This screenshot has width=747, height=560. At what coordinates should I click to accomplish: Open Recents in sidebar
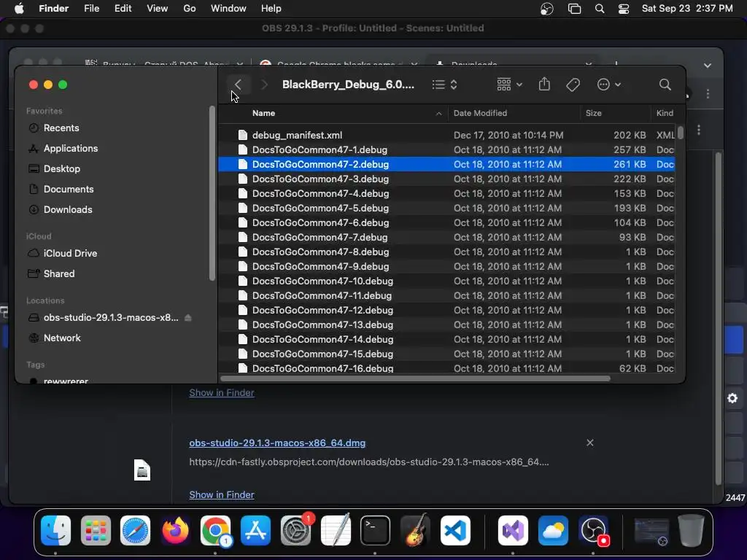click(61, 128)
